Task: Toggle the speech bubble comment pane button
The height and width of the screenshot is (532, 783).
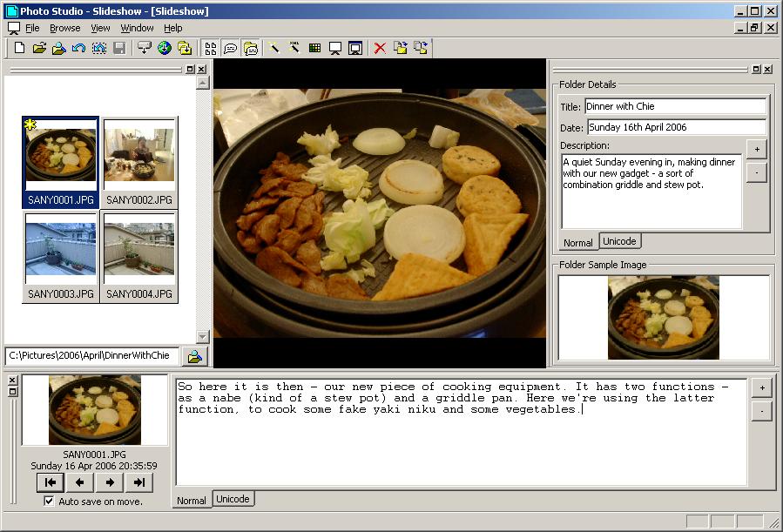Action: (x=230, y=48)
